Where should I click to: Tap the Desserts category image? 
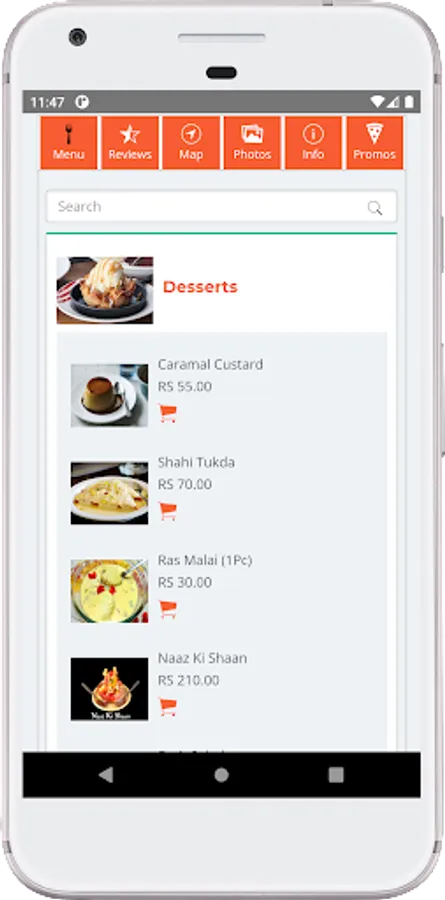click(105, 290)
